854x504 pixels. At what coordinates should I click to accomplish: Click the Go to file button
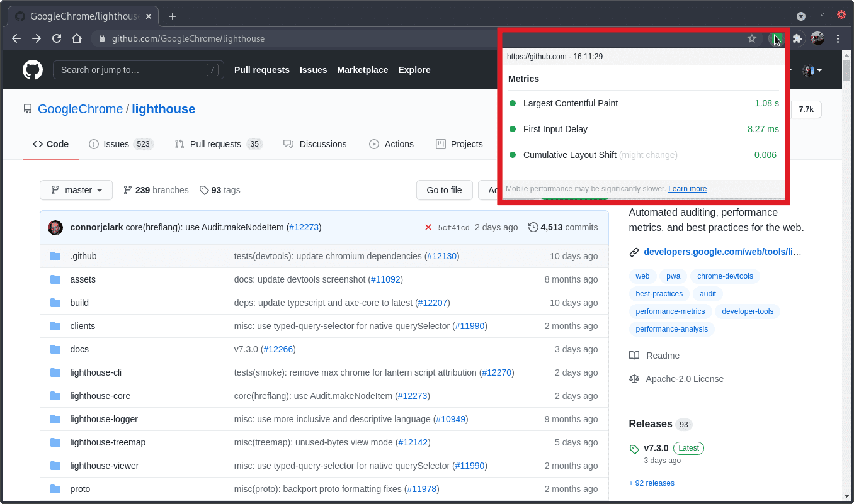(444, 190)
